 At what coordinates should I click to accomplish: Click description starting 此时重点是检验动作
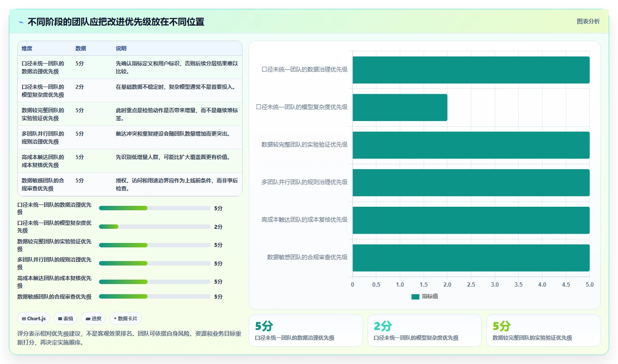[x=177, y=114]
